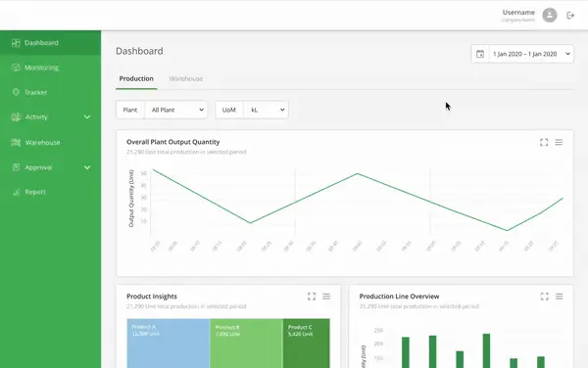The image size is (588, 368).
Task: Click the Product C treemap block
Action: [307, 344]
